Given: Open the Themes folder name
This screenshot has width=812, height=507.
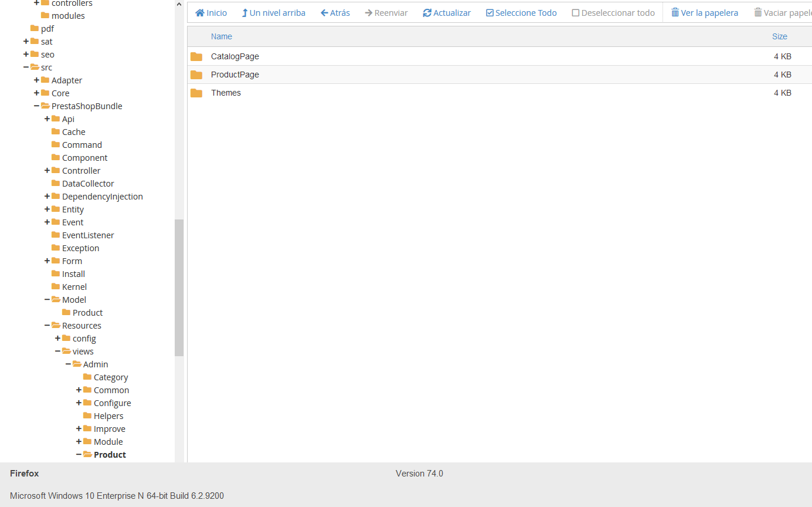Looking at the screenshot, I should (x=226, y=93).
